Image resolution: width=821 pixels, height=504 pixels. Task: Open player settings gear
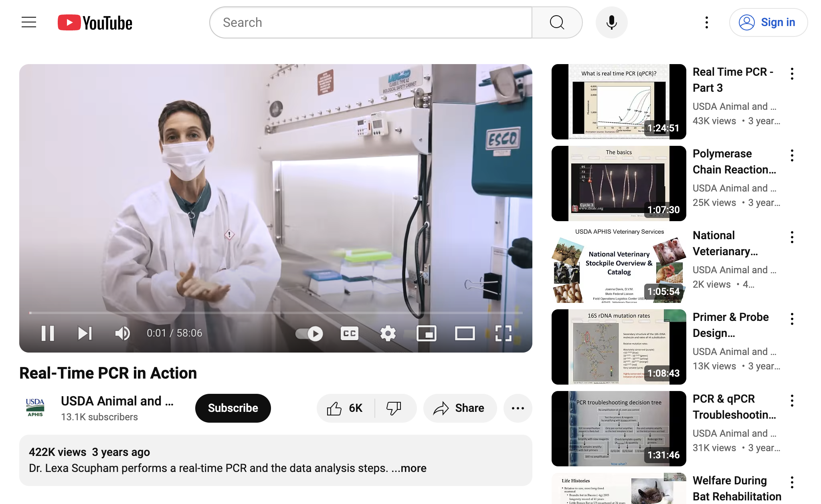(388, 333)
